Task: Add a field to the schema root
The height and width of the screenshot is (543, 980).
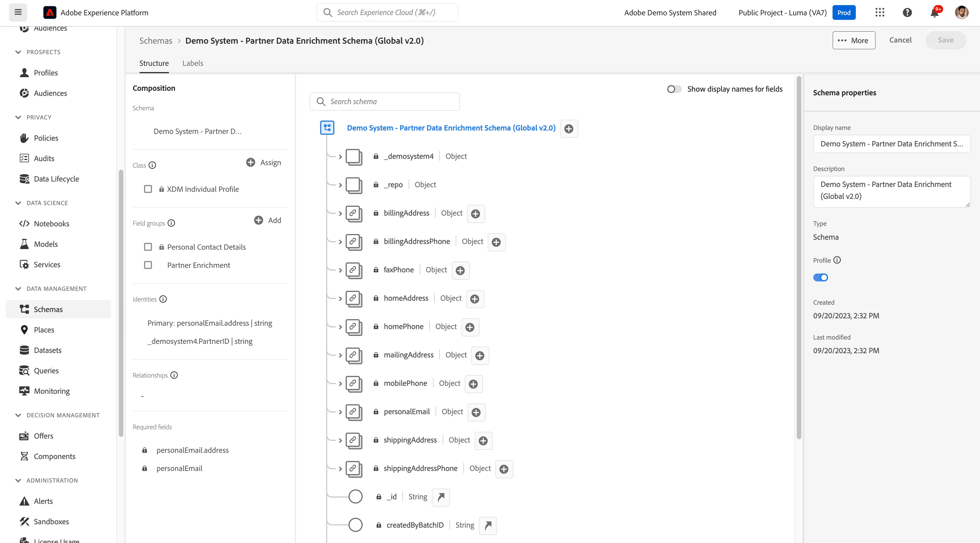Action: (569, 129)
